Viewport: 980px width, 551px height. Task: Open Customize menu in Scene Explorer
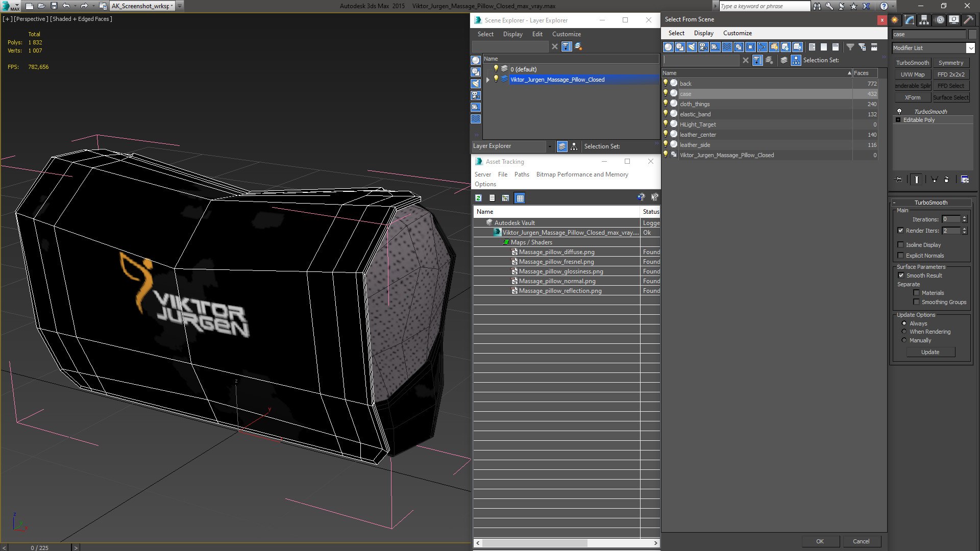click(566, 34)
